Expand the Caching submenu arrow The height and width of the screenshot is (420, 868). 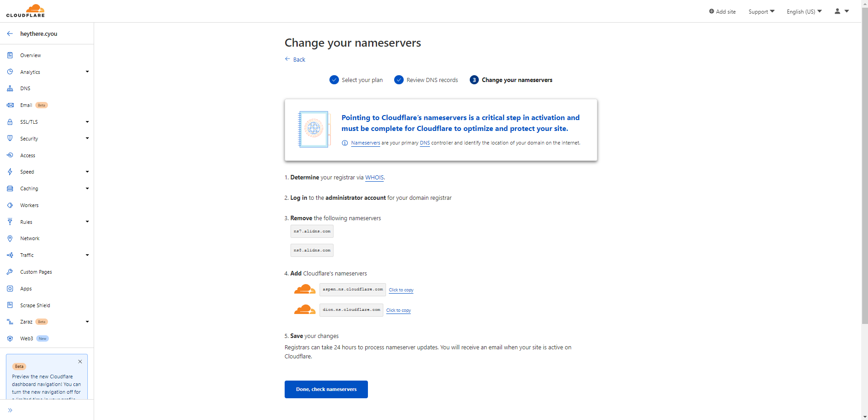click(x=87, y=188)
